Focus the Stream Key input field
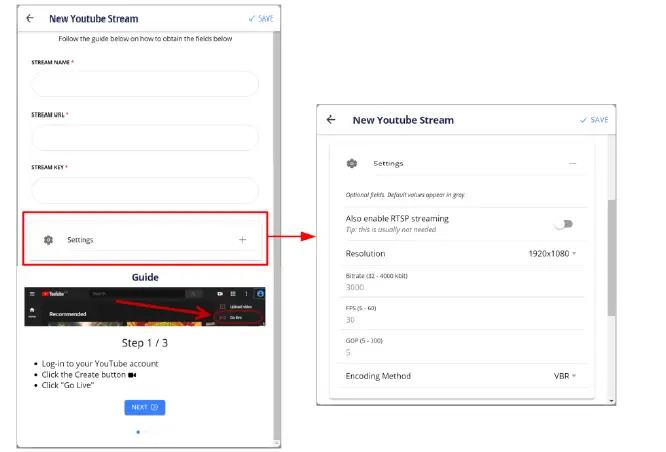 click(145, 190)
